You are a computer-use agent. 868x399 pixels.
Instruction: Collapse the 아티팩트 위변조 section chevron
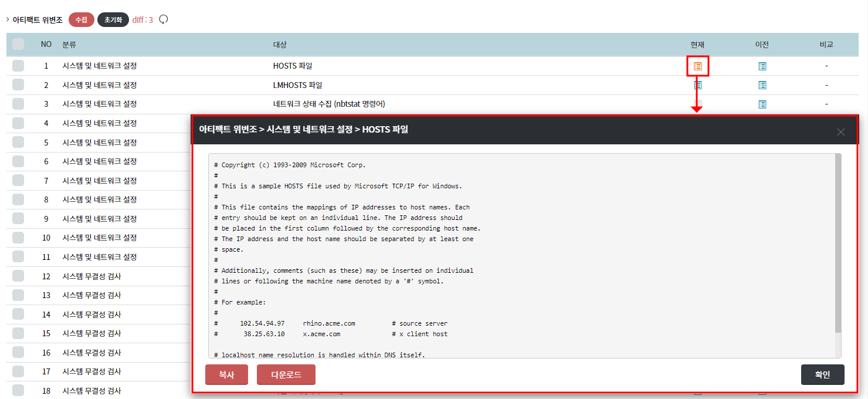click(7, 19)
